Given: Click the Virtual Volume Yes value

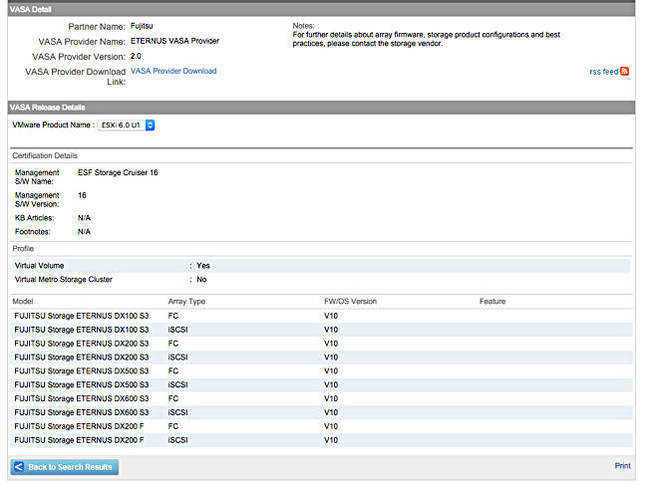Looking at the screenshot, I should coord(203,266).
